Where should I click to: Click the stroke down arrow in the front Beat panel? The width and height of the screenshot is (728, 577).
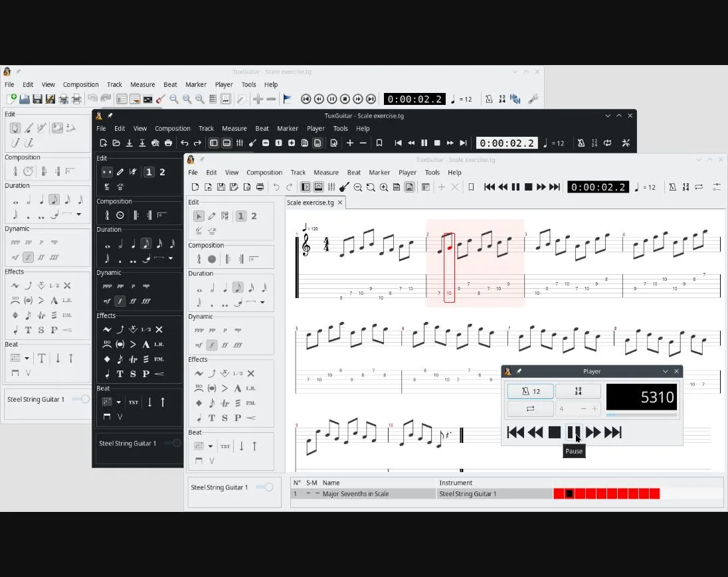[x=241, y=446]
